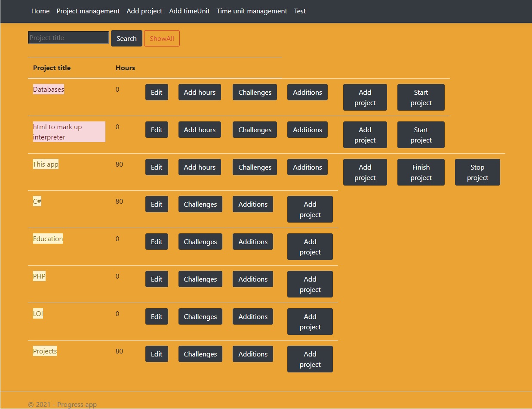
Task: Add hours to html to mark up interpreter
Action: (200, 130)
